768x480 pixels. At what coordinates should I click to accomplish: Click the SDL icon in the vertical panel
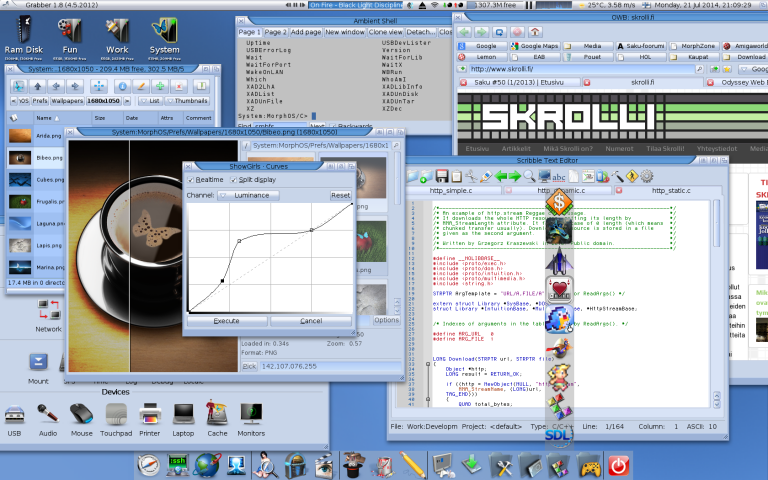point(559,435)
